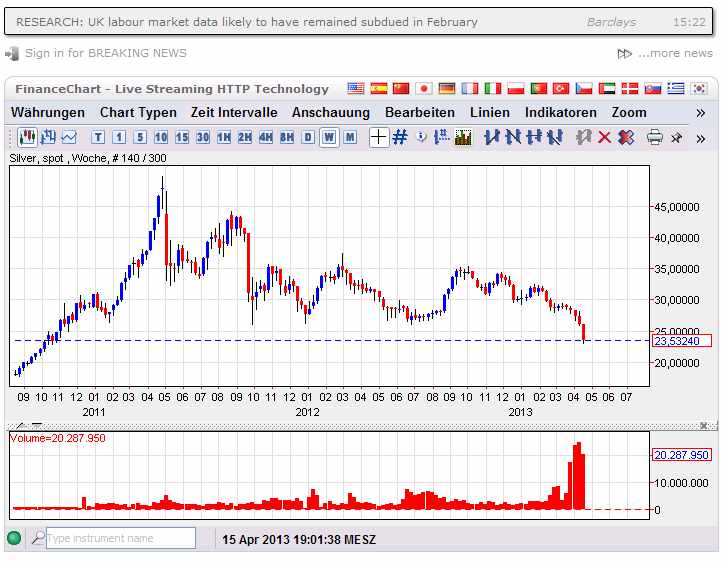
Task: Switch language with the Greek flag
Action: [x=676, y=88]
